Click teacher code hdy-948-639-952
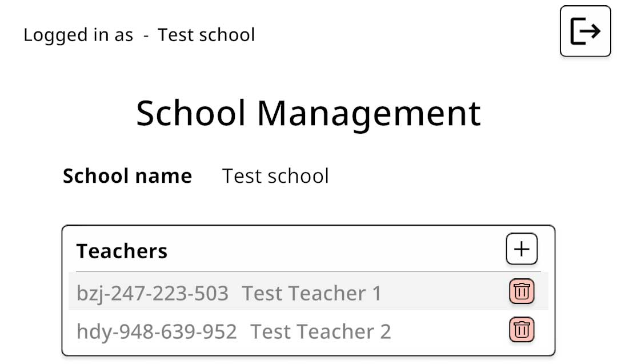Viewport: 617px width, 364px height. pyautogui.click(x=157, y=331)
